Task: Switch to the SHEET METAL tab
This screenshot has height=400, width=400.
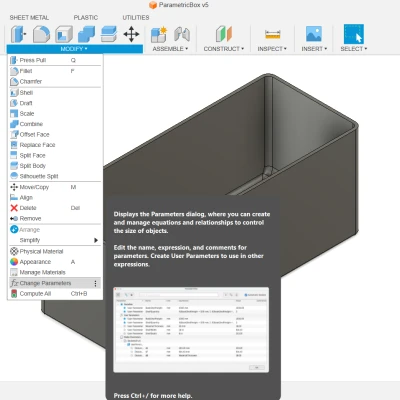Action: 29,18
